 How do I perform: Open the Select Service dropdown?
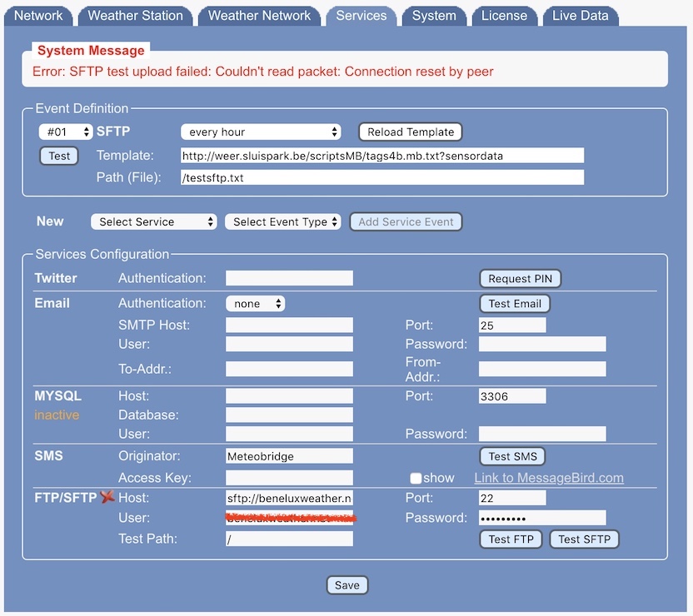154,222
